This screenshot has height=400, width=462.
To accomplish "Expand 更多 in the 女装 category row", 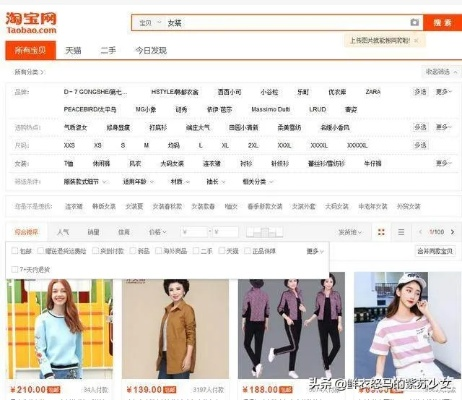I will coord(444,163).
